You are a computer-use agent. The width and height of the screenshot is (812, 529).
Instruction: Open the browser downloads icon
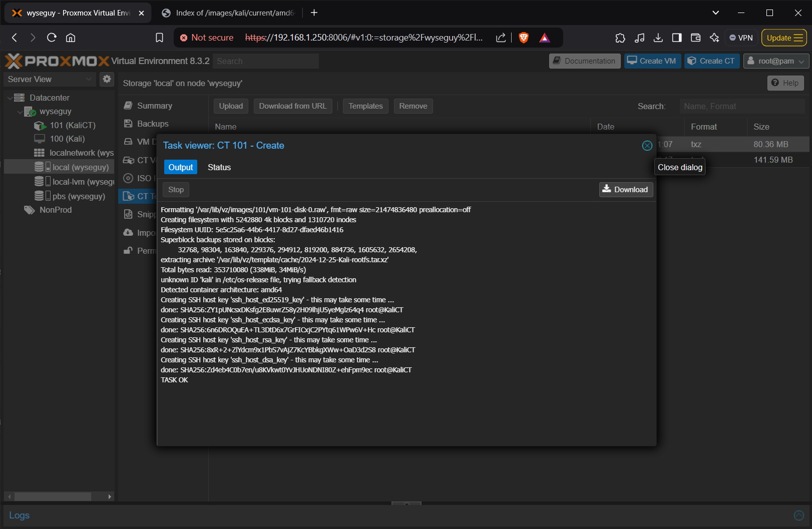click(658, 38)
